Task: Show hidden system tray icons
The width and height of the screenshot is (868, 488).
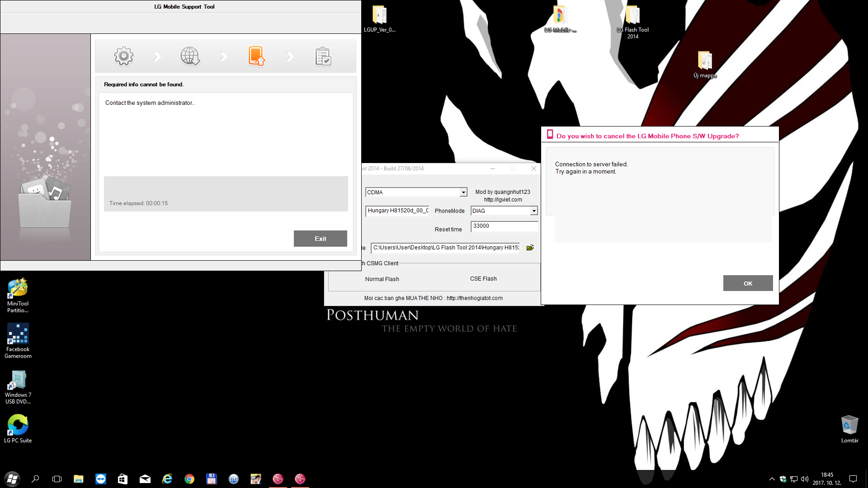Action: [772, 479]
